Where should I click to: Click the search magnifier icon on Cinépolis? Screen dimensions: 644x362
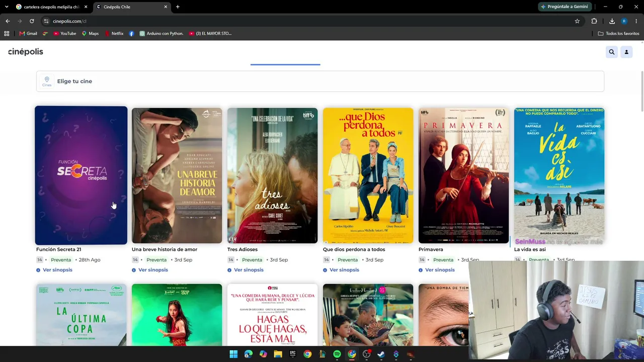(x=612, y=52)
